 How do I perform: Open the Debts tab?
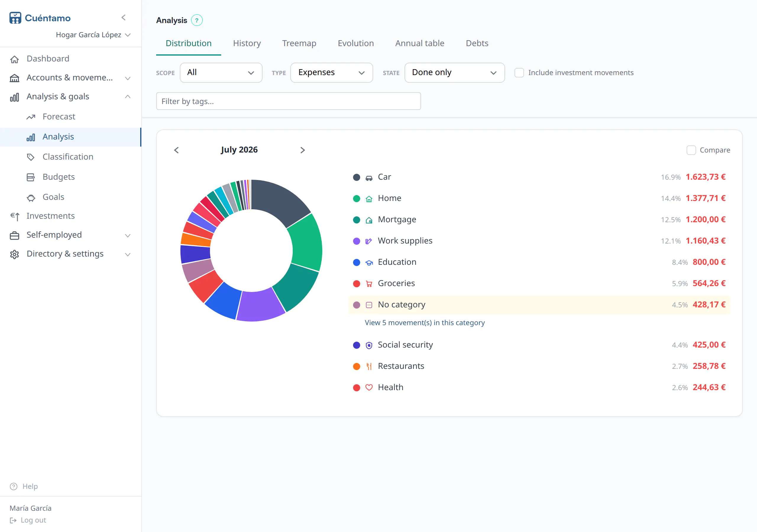[x=477, y=43]
